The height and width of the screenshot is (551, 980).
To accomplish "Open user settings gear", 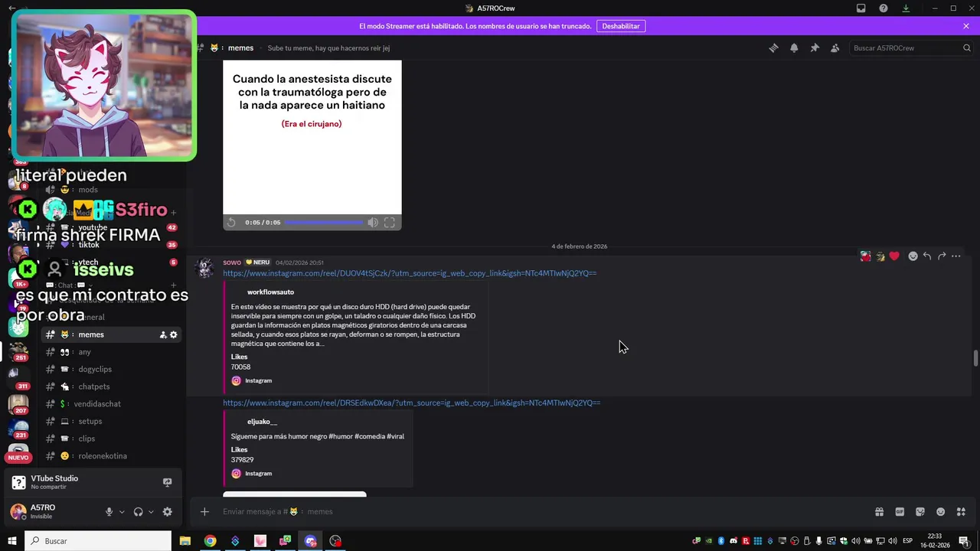I will (x=168, y=512).
